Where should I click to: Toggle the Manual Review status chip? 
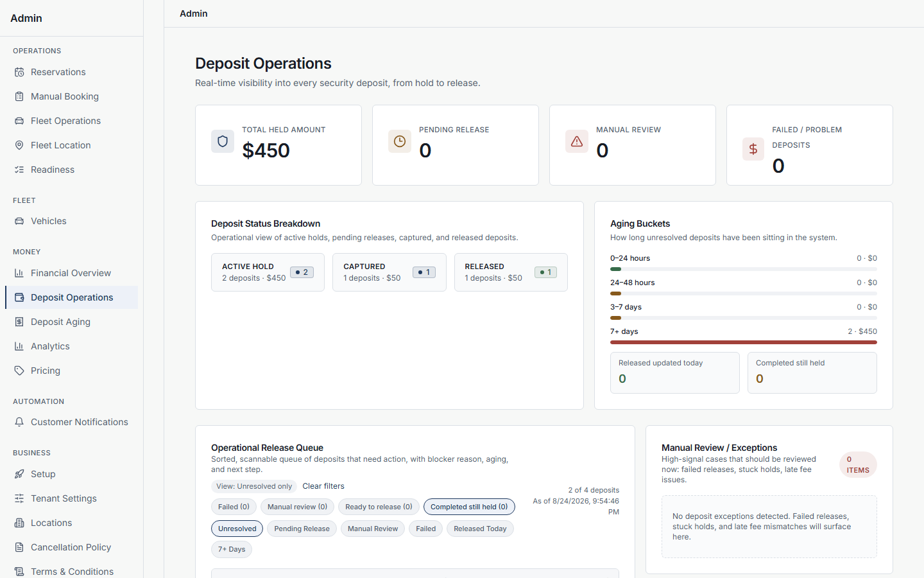[373, 529]
